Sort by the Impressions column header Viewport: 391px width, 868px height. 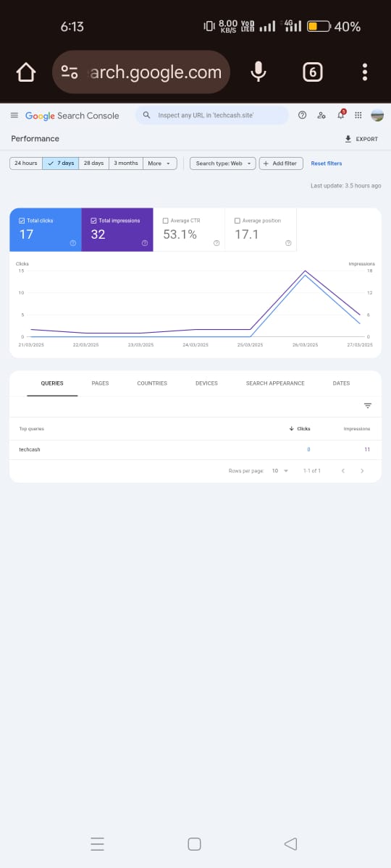(x=357, y=429)
